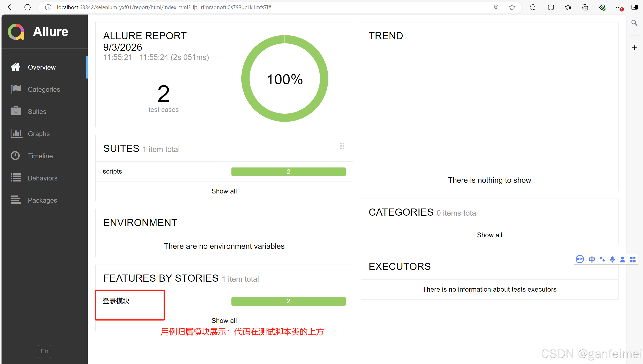This screenshot has height=364, width=643.
Task: Open the Suites section
Action: tap(44, 112)
